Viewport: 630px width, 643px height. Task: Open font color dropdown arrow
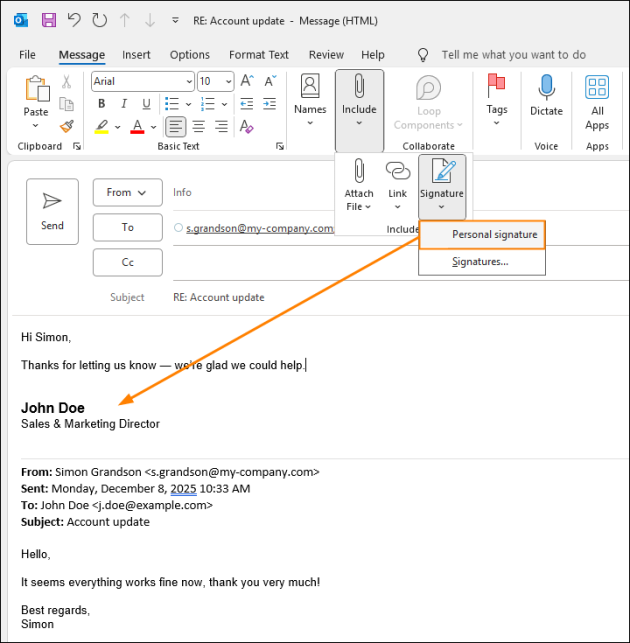[x=153, y=127]
